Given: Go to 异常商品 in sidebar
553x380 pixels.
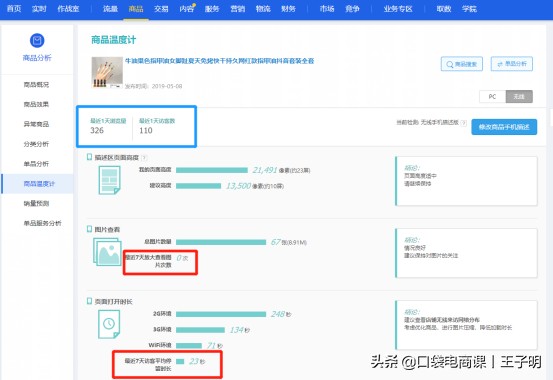Looking at the screenshot, I should tap(36, 124).
